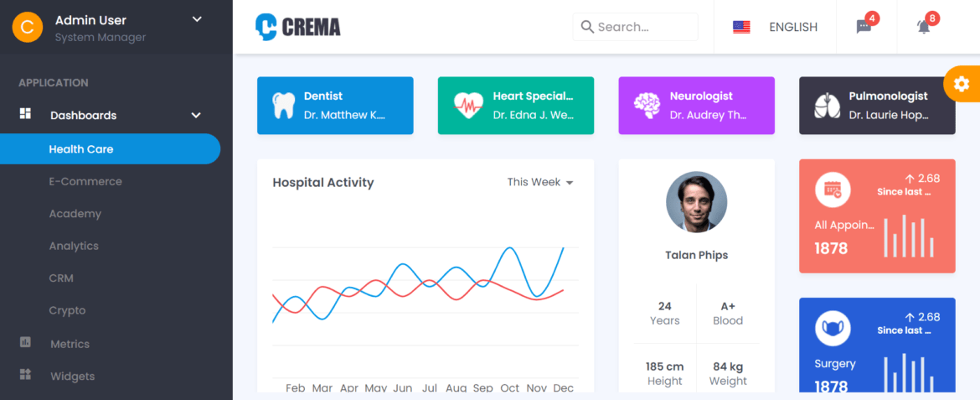Open the chat messages icon
The width and height of the screenshot is (980, 400).
click(x=864, y=27)
